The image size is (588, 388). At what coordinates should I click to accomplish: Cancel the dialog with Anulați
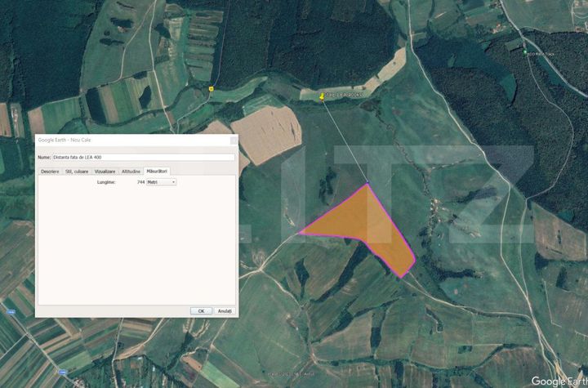225,311
